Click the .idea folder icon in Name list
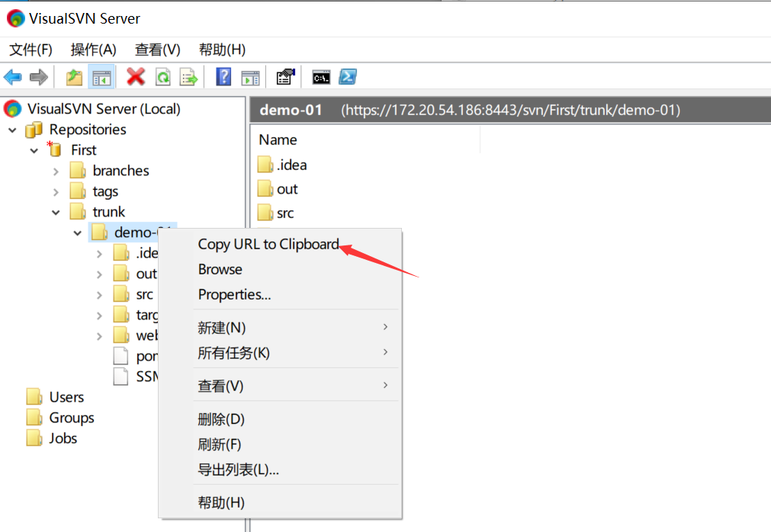 [265, 165]
